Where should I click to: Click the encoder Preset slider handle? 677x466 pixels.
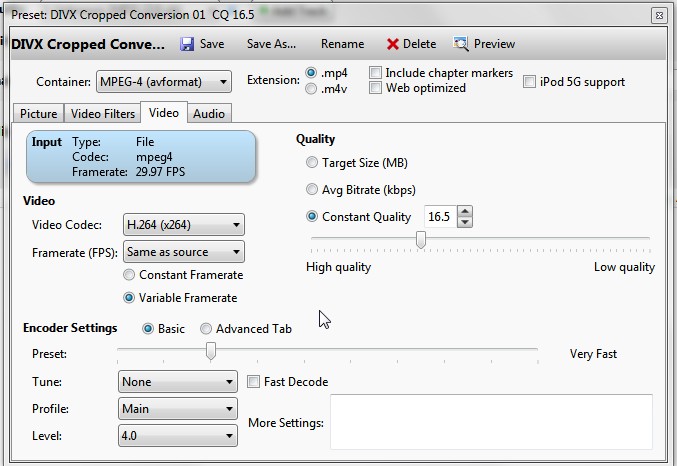pyautogui.click(x=211, y=351)
